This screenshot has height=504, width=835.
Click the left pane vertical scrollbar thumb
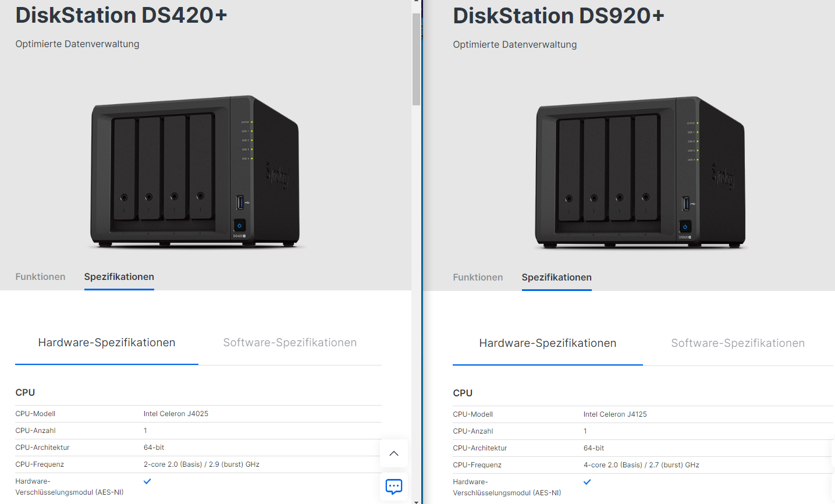tap(416, 58)
